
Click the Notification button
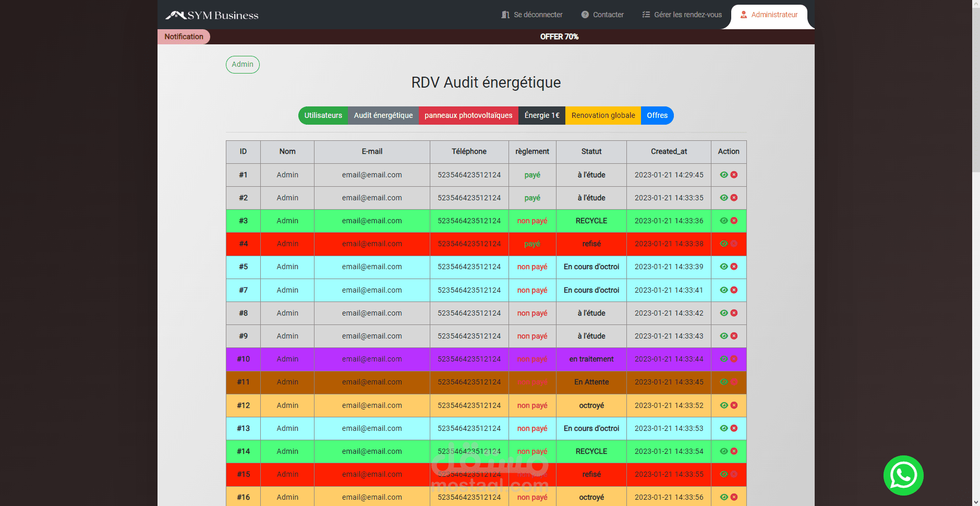pyautogui.click(x=184, y=37)
